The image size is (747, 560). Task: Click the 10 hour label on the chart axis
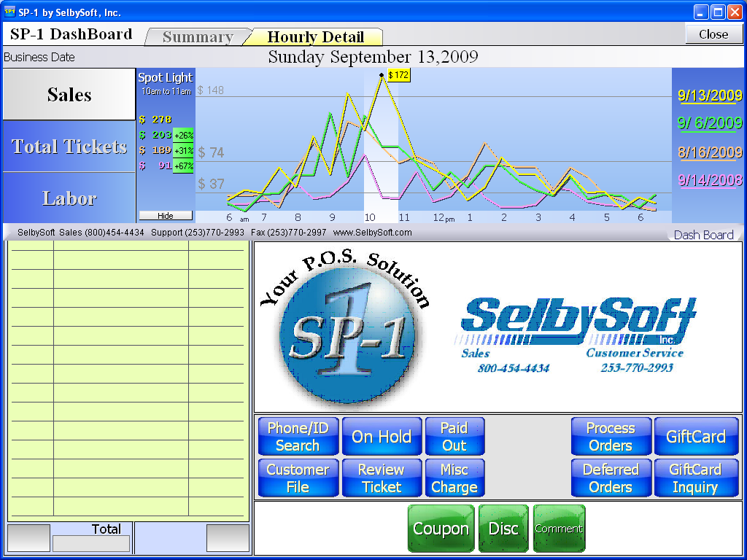(370, 217)
